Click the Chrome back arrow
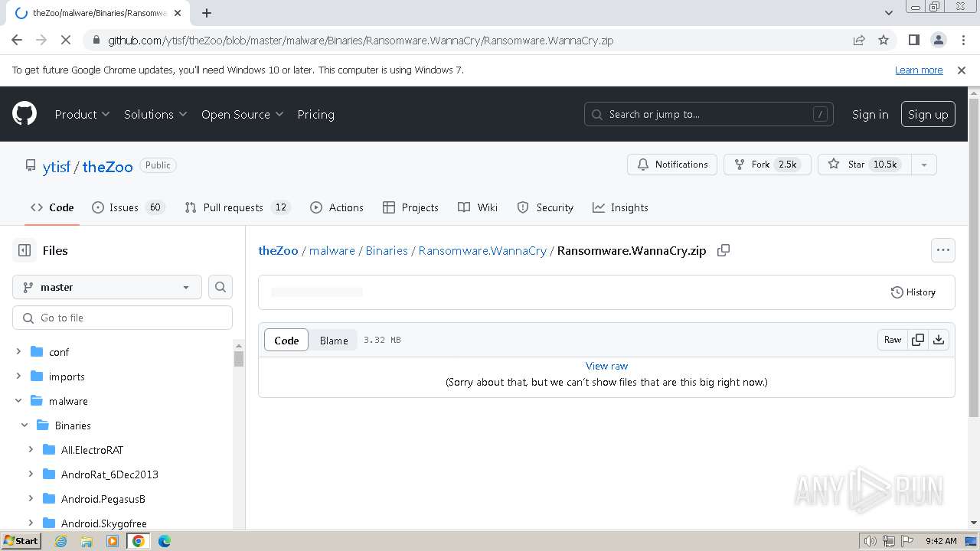Viewport: 980px width, 551px height. click(17, 40)
